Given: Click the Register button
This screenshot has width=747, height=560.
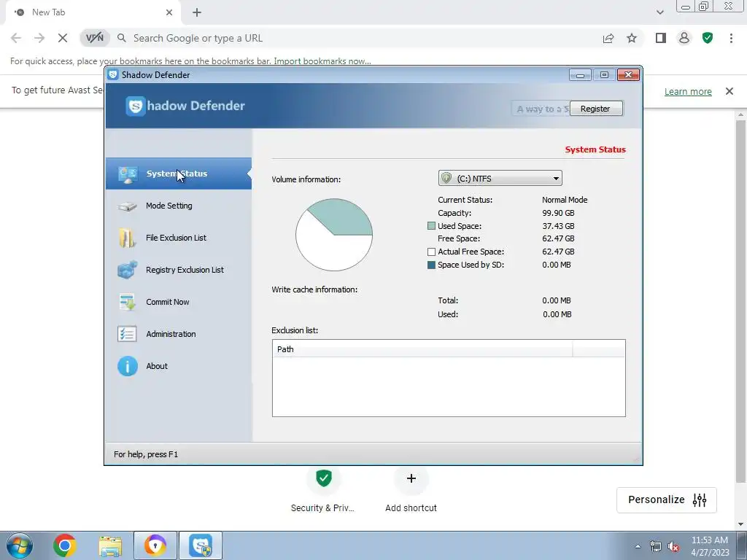Looking at the screenshot, I should [x=595, y=109].
